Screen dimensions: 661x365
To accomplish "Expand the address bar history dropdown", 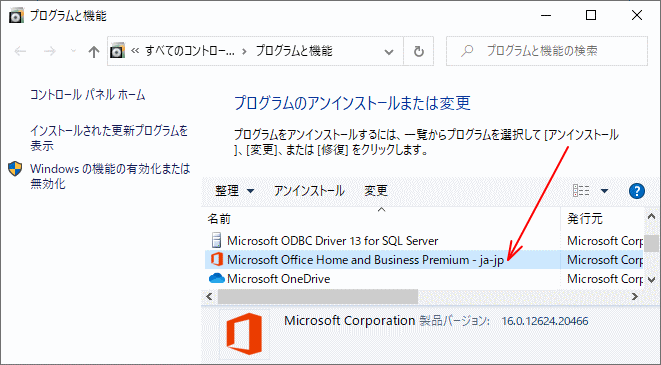I will click(389, 52).
